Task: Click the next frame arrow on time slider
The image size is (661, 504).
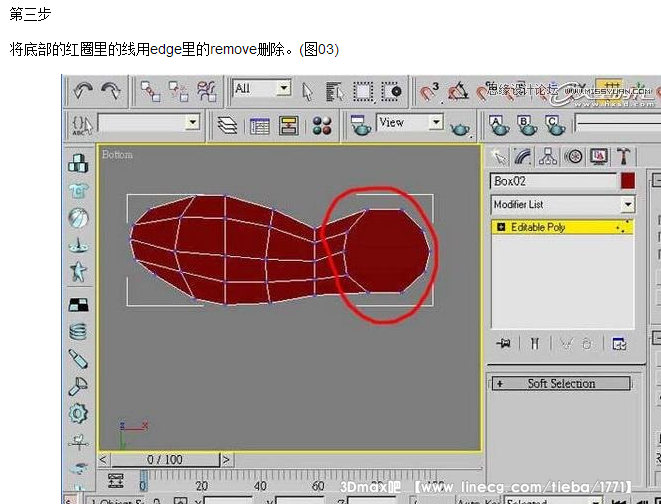Action: point(227,460)
